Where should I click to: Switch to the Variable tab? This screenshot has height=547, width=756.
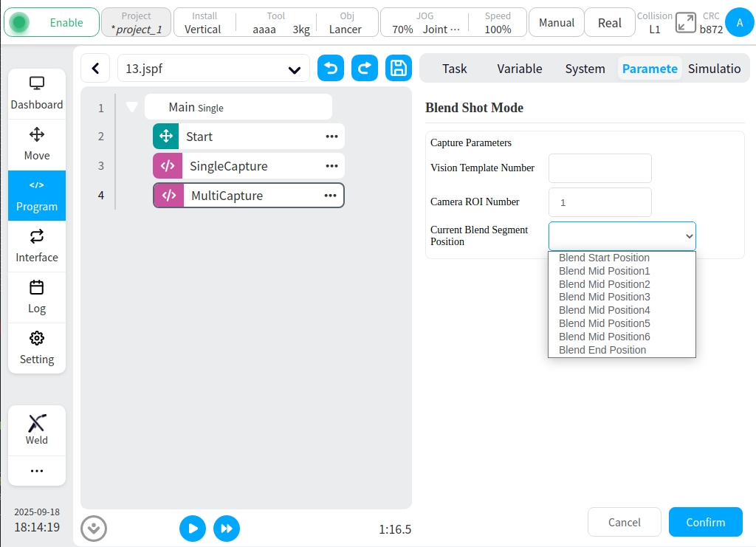[x=519, y=69]
